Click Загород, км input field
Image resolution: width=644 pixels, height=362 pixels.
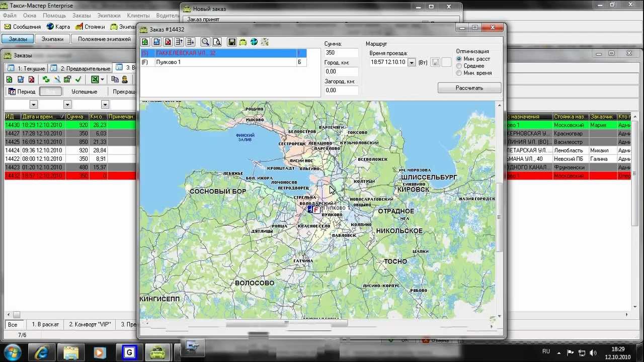point(341,90)
